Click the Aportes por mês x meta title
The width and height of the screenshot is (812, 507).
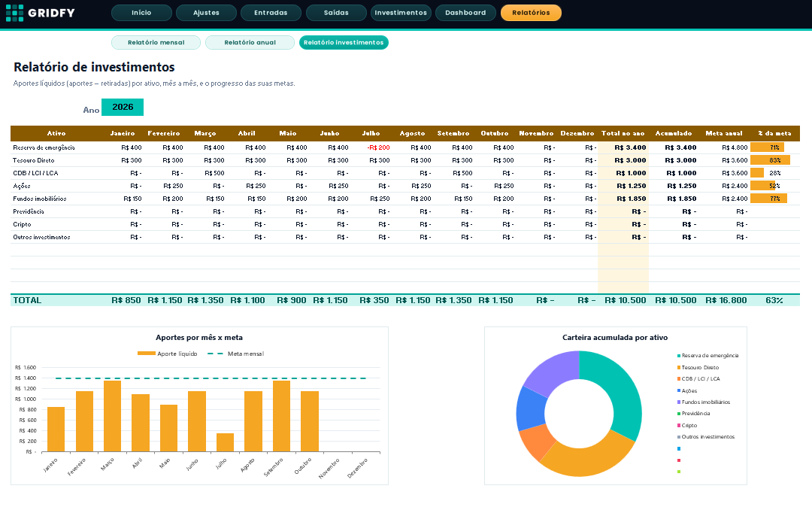(199, 338)
